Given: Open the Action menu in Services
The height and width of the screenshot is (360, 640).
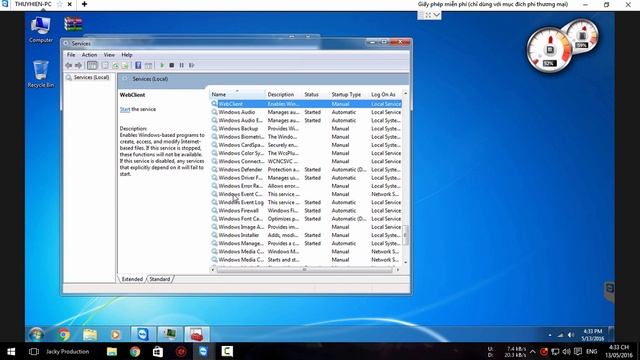Looking at the screenshot, I should (89, 55).
